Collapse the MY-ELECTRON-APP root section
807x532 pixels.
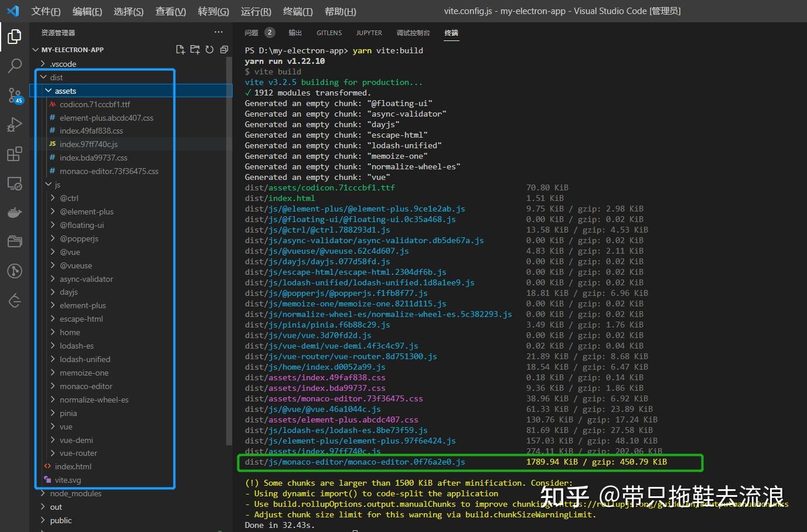pyautogui.click(x=72, y=50)
